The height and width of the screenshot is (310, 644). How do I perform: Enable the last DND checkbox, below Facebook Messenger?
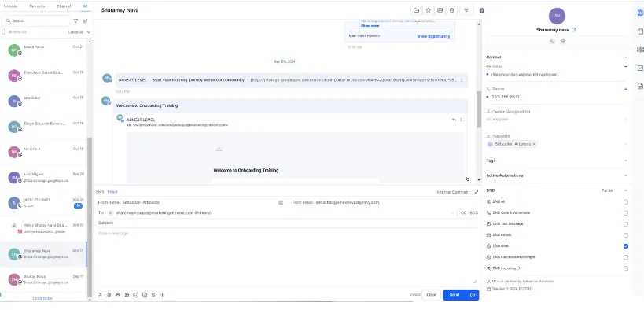tap(625, 268)
